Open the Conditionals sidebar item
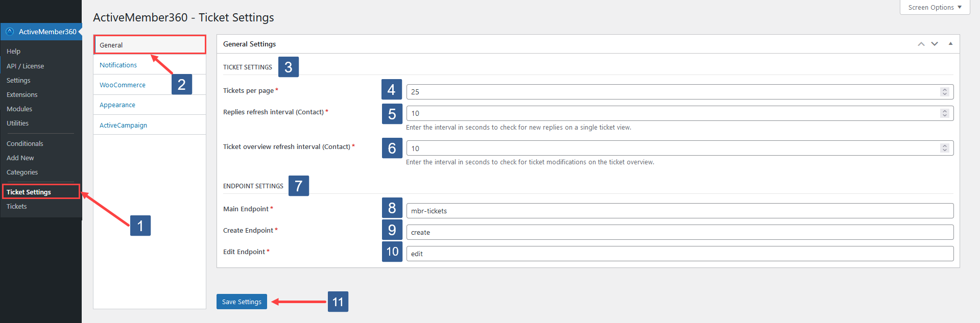980x323 pixels. (x=25, y=143)
